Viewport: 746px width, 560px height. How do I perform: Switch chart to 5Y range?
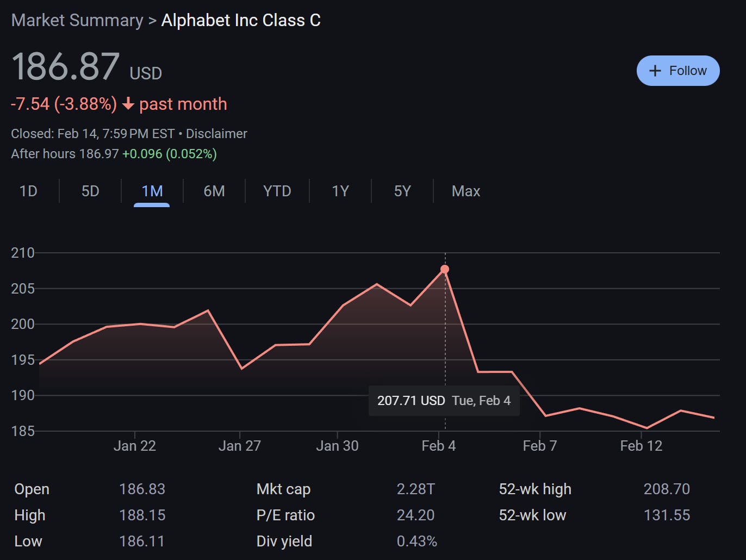402,191
